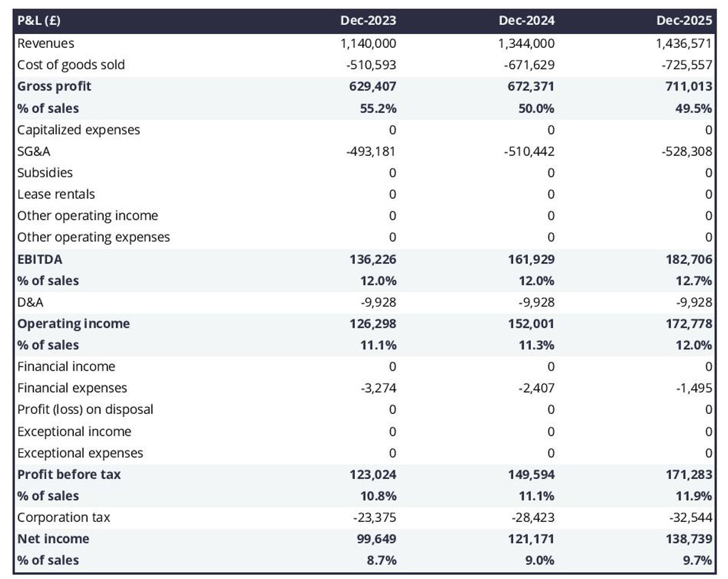Click the SG&A row label
The image size is (728, 579).
(34, 151)
